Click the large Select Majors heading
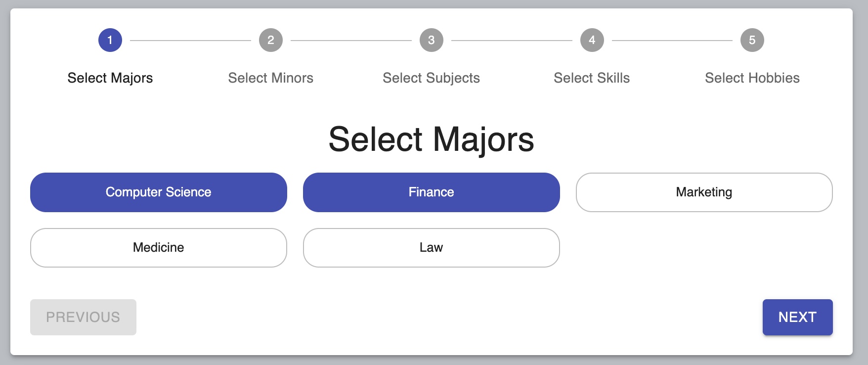This screenshot has width=868, height=365. coord(432,139)
